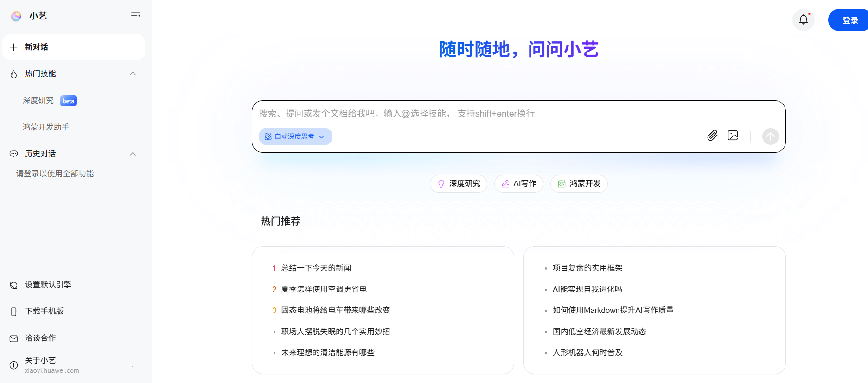Click the lightbulb icon on 深度研究 chip
Screen dimensions: 868x383
[x=441, y=184]
